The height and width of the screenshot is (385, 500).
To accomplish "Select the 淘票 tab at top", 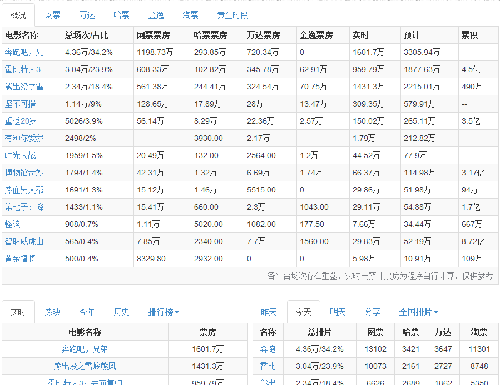I will tap(190, 15).
